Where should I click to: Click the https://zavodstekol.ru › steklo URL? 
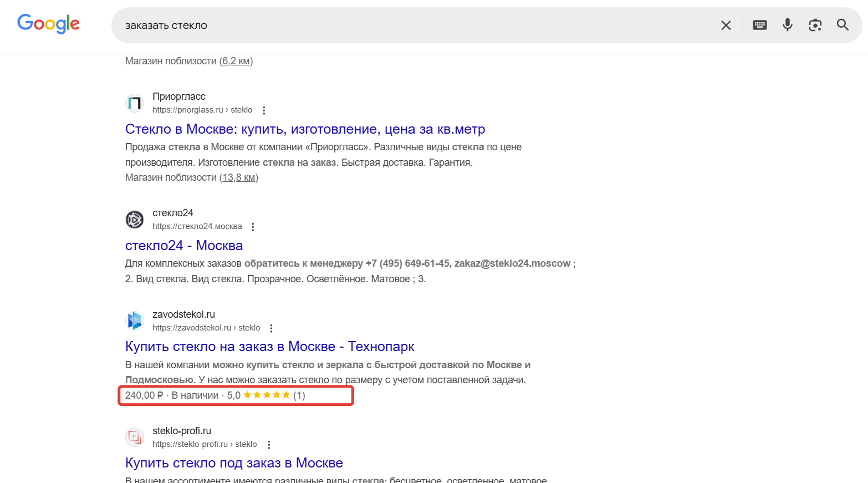tap(206, 328)
